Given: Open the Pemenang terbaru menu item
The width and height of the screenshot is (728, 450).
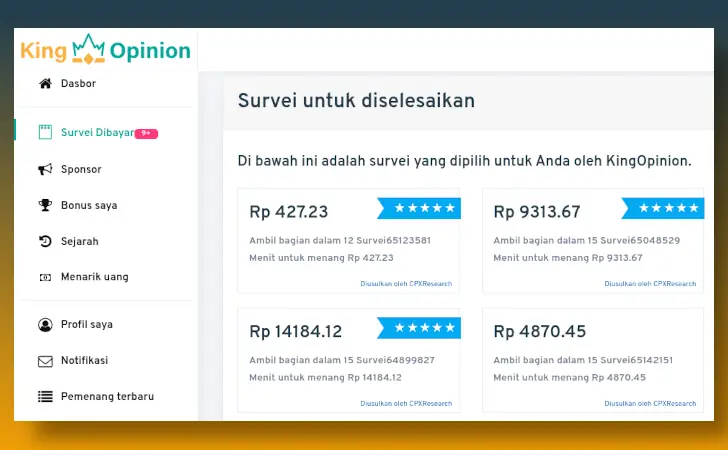Looking at the screenshot, I should click(x=107, y=397).
